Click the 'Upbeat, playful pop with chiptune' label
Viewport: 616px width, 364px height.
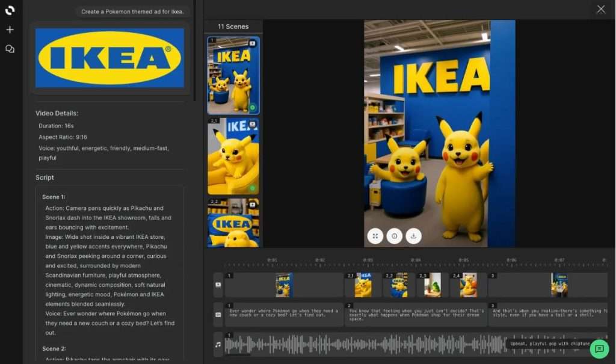point(550,343)
